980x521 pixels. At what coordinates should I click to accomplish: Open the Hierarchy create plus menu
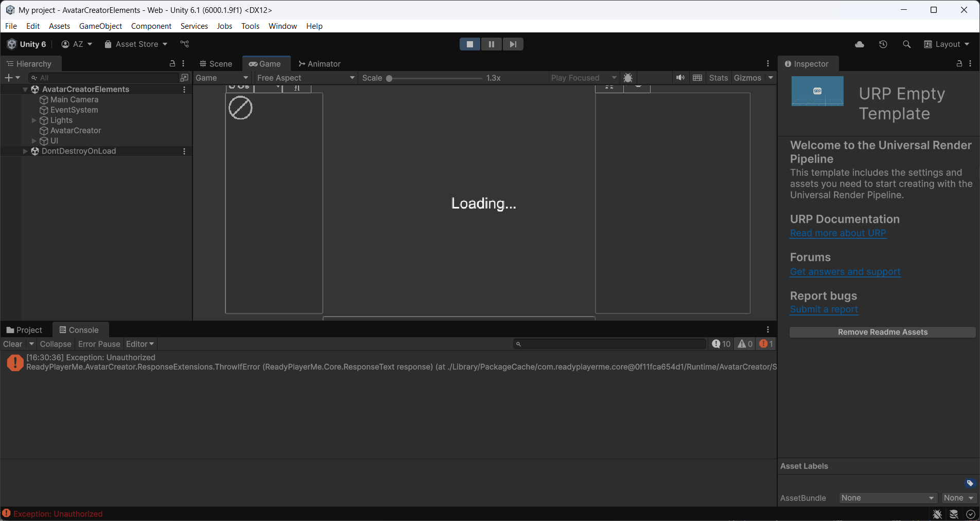point(12,78)
